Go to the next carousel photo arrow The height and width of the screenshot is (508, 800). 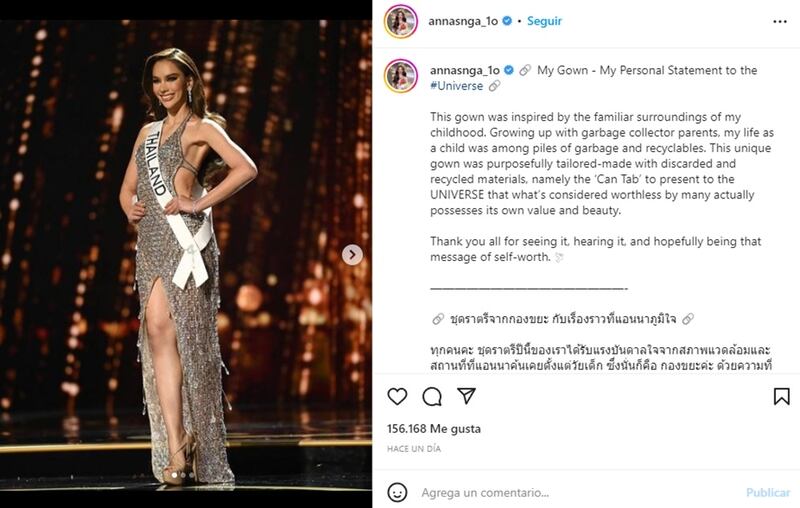pos(352,255)
